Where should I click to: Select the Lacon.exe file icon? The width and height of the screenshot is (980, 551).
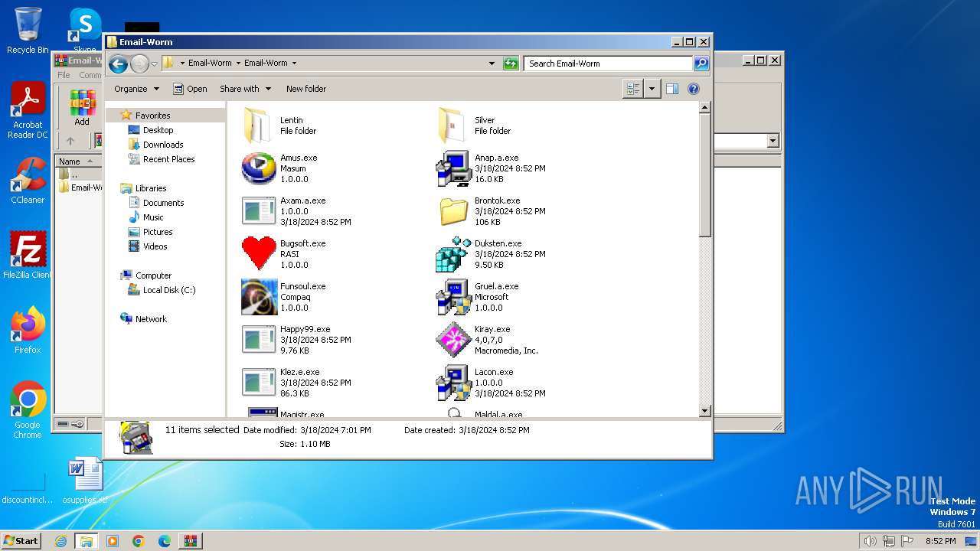coord(453,383)
